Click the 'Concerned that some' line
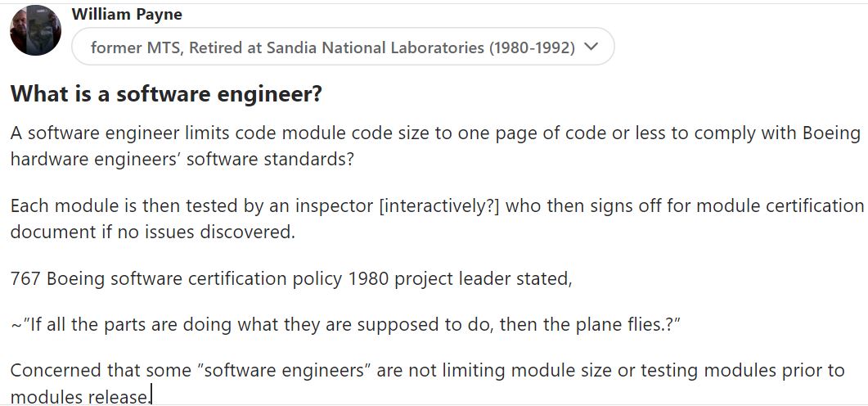The height and width of the screenshot is (406, 868). coord(427,369)
